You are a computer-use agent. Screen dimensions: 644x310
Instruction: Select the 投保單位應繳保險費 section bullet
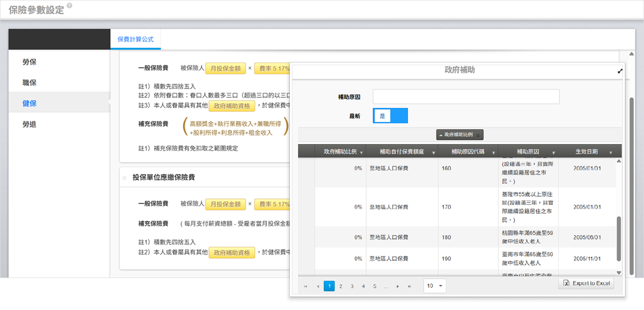[124, 178]
